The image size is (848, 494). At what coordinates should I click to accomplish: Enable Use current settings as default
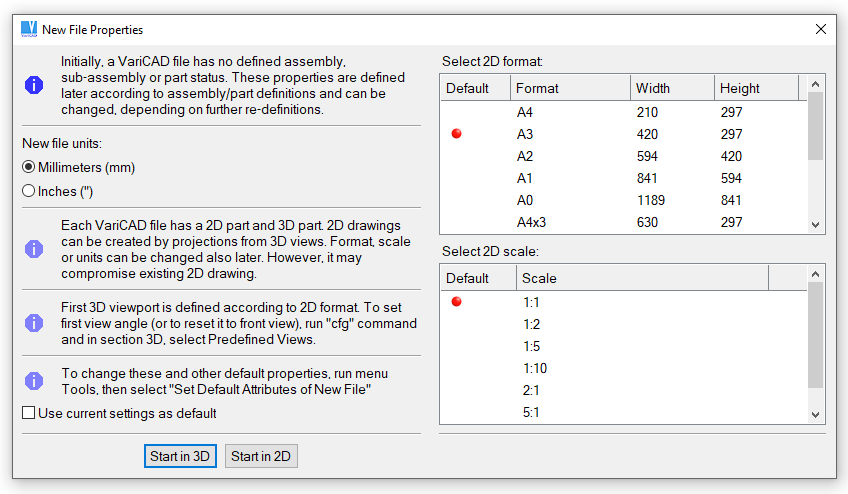(29, 413)
